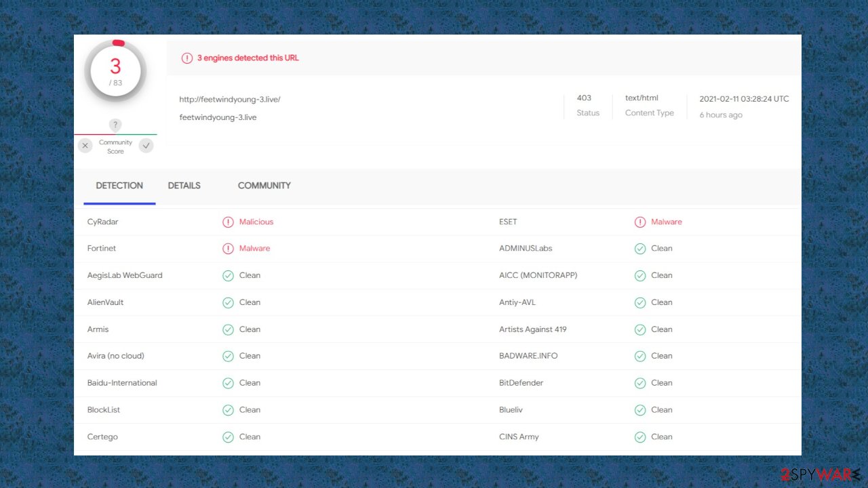Click the malware warning icon in Fortinet row
Screen dimensions: 868x488
(228, 249)
